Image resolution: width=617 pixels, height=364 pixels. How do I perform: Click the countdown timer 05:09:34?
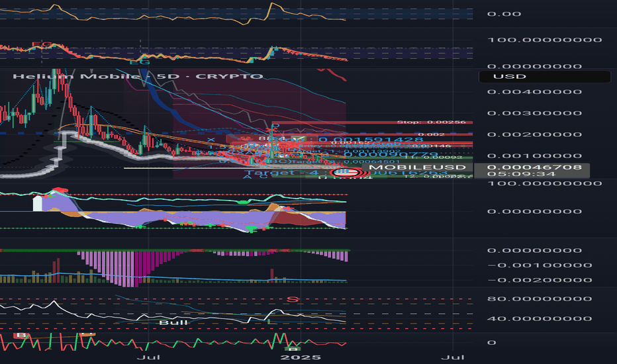coord(522,174)
